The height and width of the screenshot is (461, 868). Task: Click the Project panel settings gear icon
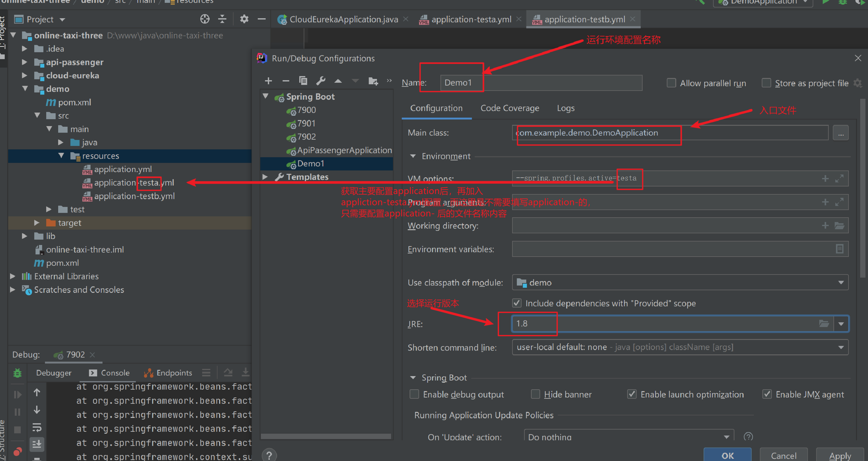coord(244,19)
